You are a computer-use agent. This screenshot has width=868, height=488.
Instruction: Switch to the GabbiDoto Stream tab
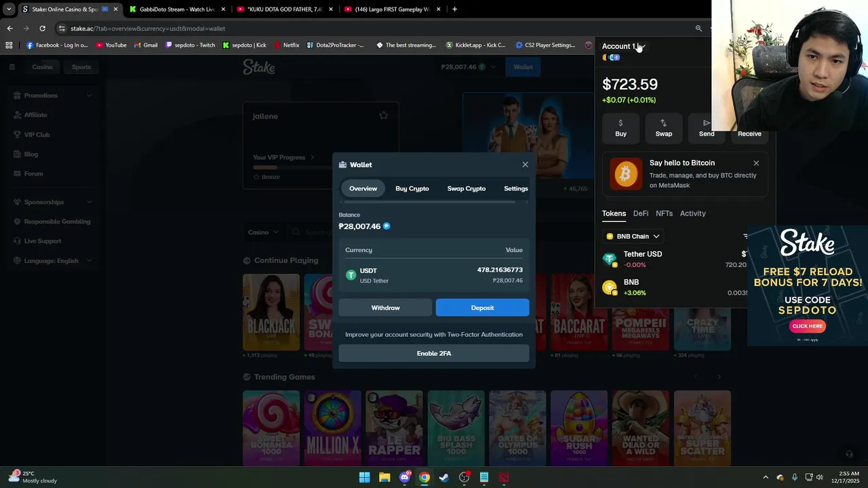pyautogui.click(x=177, y=9)
